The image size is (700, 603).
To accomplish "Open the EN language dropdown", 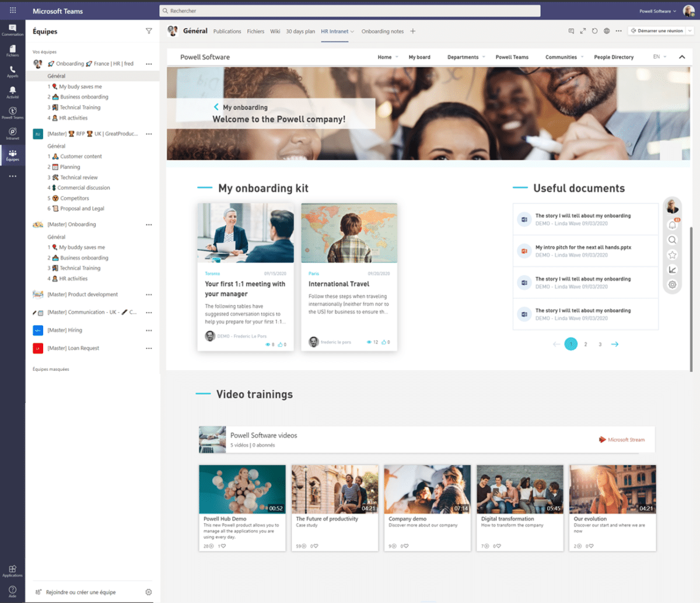I will point(659,57).
